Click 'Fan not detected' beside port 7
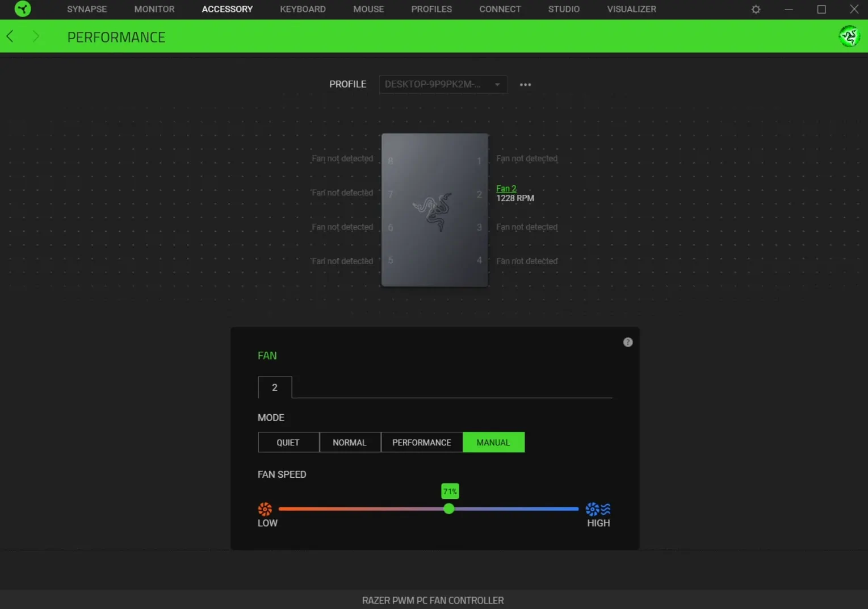 pos(342,193)
